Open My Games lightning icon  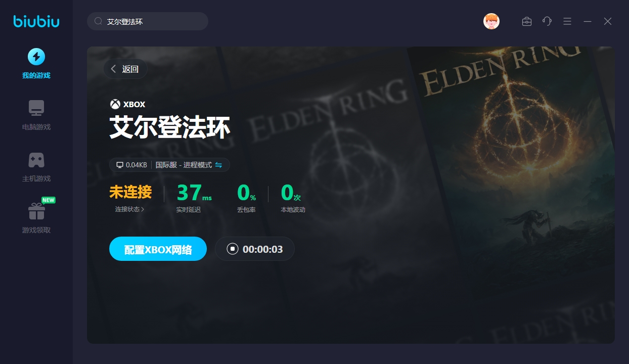(x=36, y=57)
